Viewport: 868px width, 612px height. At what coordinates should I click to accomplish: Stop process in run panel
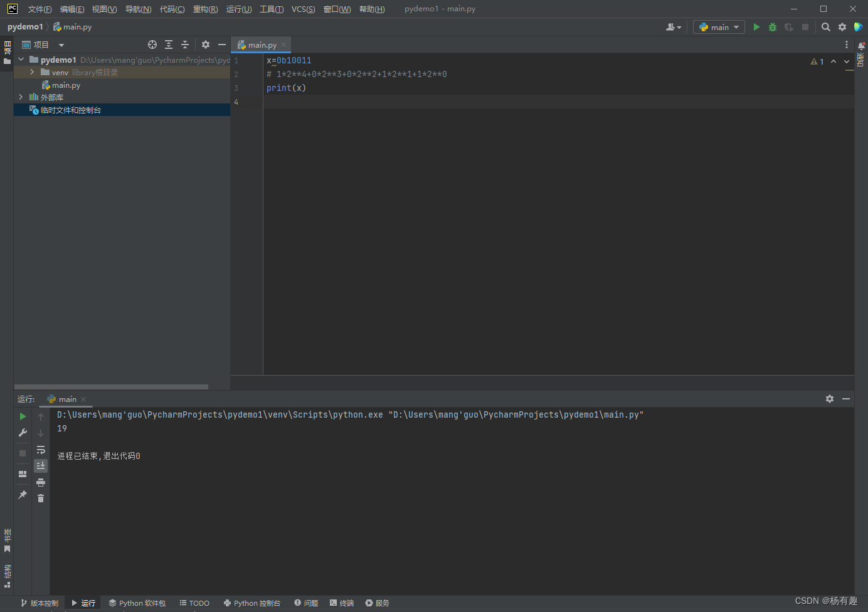[x=23, y=453]
